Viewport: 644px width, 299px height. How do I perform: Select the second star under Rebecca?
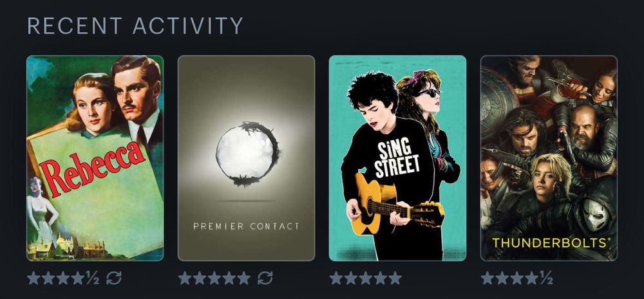(x=48, y=278)
